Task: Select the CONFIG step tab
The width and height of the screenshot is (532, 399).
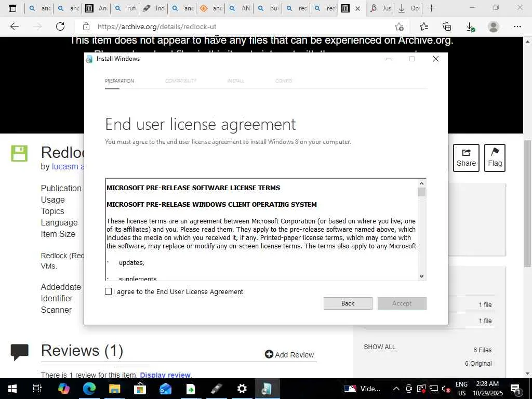Action: [x=284, y=81]
